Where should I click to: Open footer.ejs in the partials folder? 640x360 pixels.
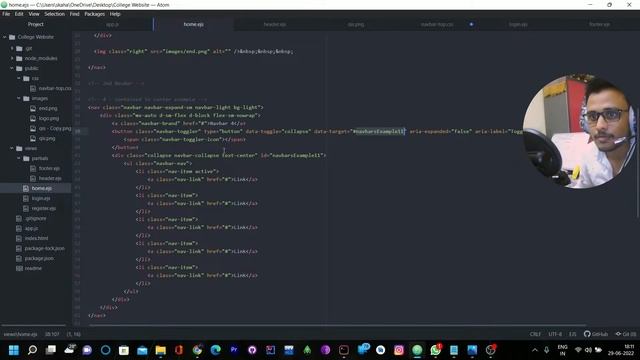pos(45,168)
